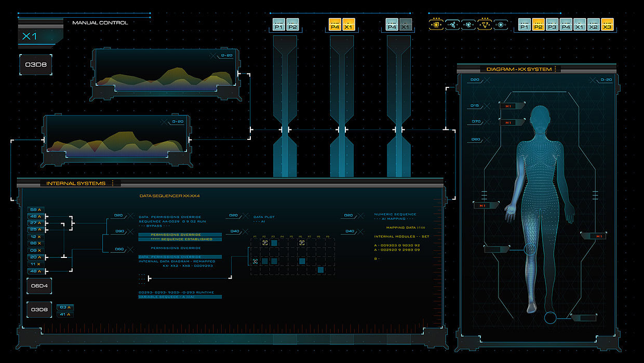644x363 pixels.
Task: Select the yellow P4 tile above the middle column
Action: pos(335,24)
